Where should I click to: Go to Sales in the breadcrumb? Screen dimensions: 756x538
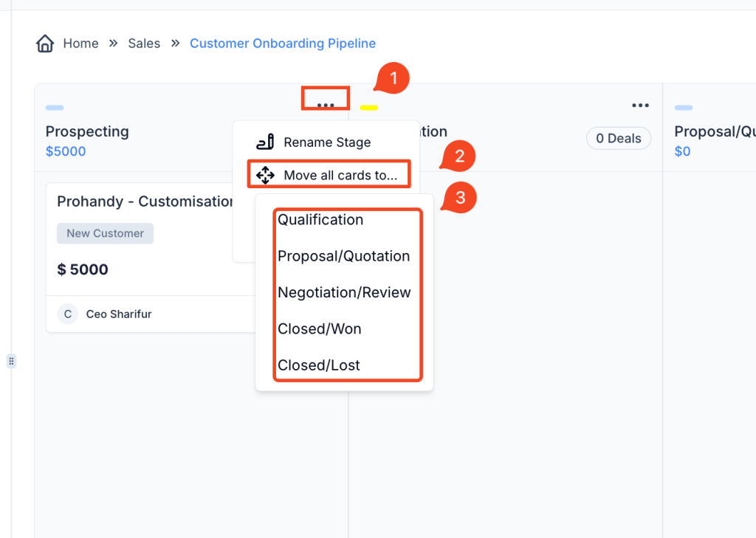point(144,44)
